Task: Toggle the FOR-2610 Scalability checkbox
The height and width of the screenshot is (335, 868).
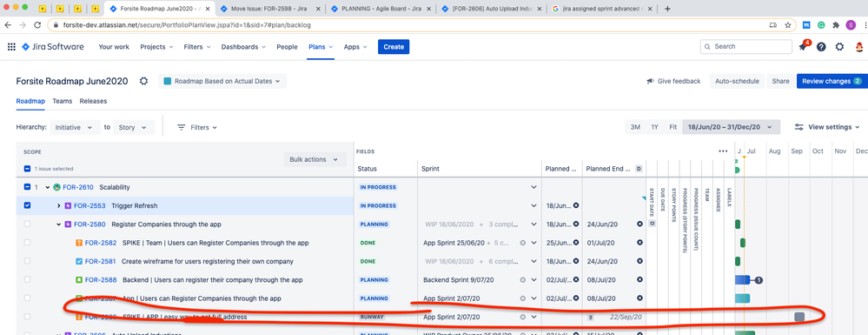Action: (27, 187)
